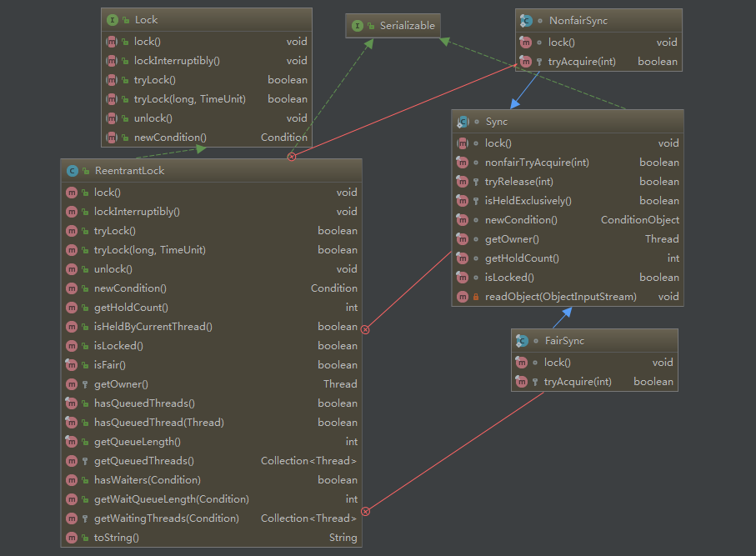
Task: Click the method icon beside Lock's newCondition()
Action: point(112,138)
